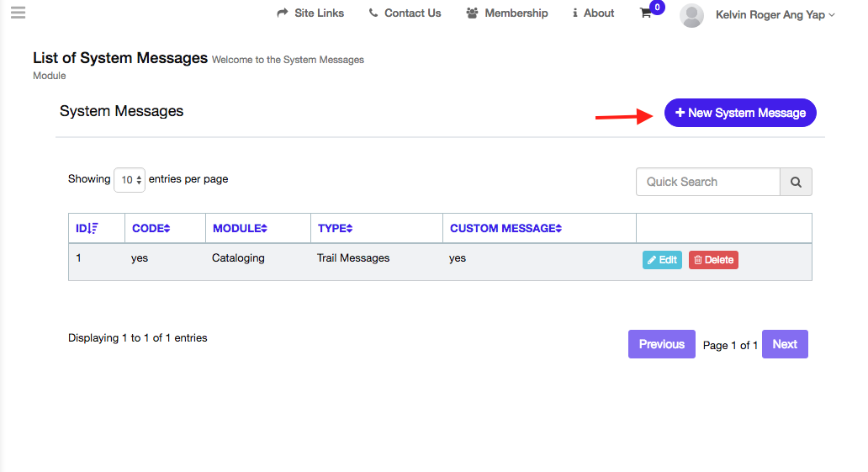Click the user avatar picture
Viewport: 868px width, 472px height.
691,15
